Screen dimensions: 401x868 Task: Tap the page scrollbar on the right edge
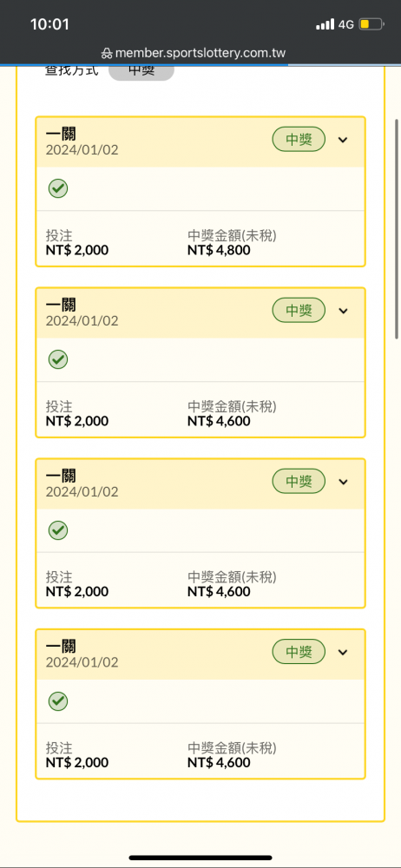coord(397,228)
